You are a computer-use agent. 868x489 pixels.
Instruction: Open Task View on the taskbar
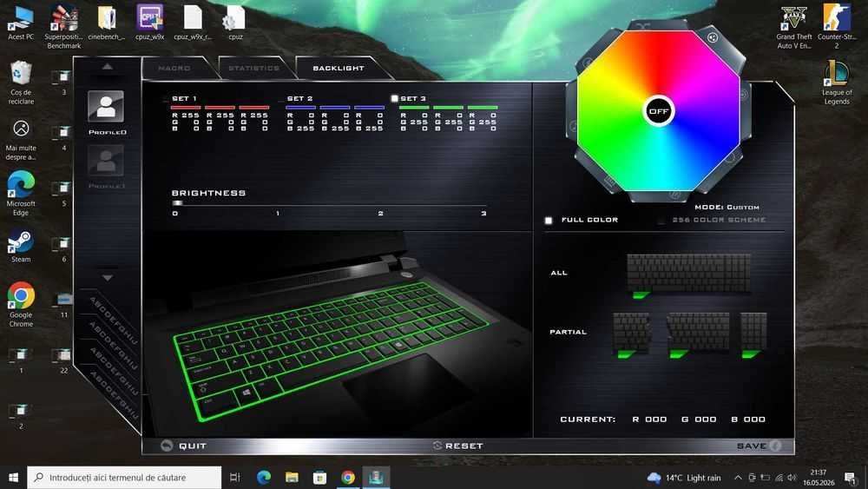click(234, 477)
